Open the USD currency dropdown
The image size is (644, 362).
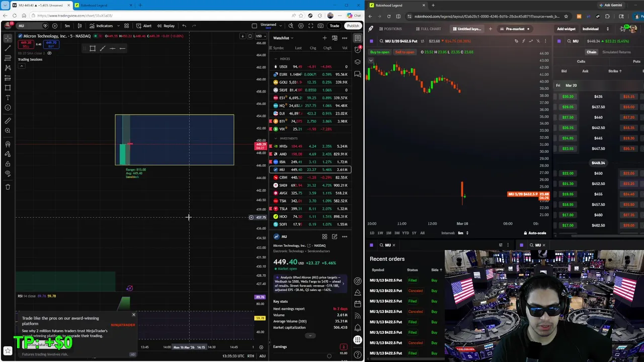(260, 36)
